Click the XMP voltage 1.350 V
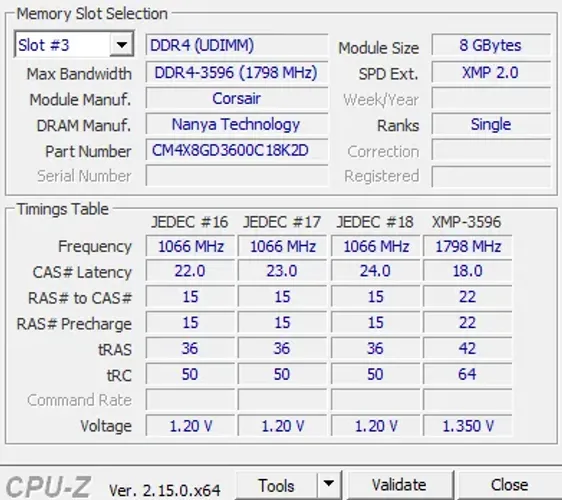562x500 pixels. tap(468, 426)
